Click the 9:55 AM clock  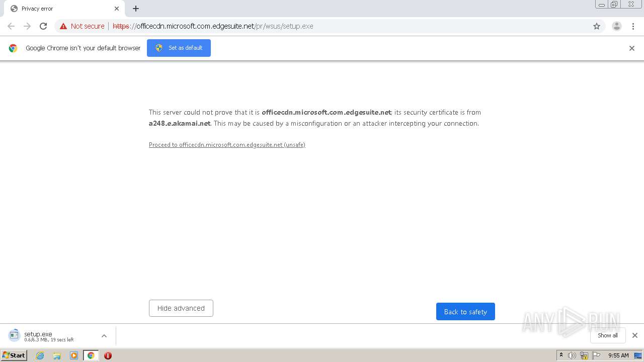click(x=618, y=355)
